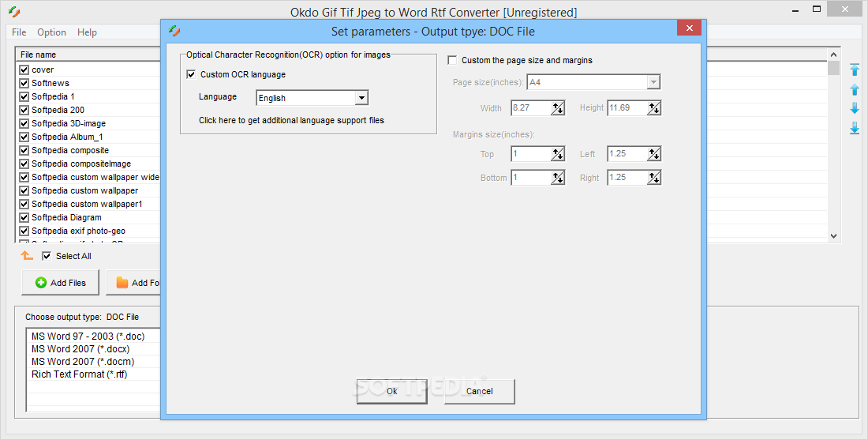Screen dimensions: 868x440
Task: Close the Set parameters dialog
Action: click(689, 28)
